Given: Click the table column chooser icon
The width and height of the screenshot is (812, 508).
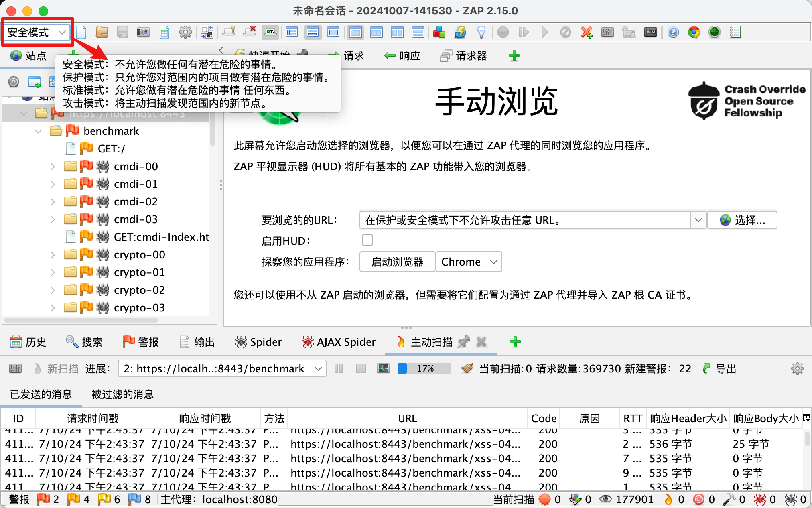Looking at the screenshot, I should [x=806, y=418].
